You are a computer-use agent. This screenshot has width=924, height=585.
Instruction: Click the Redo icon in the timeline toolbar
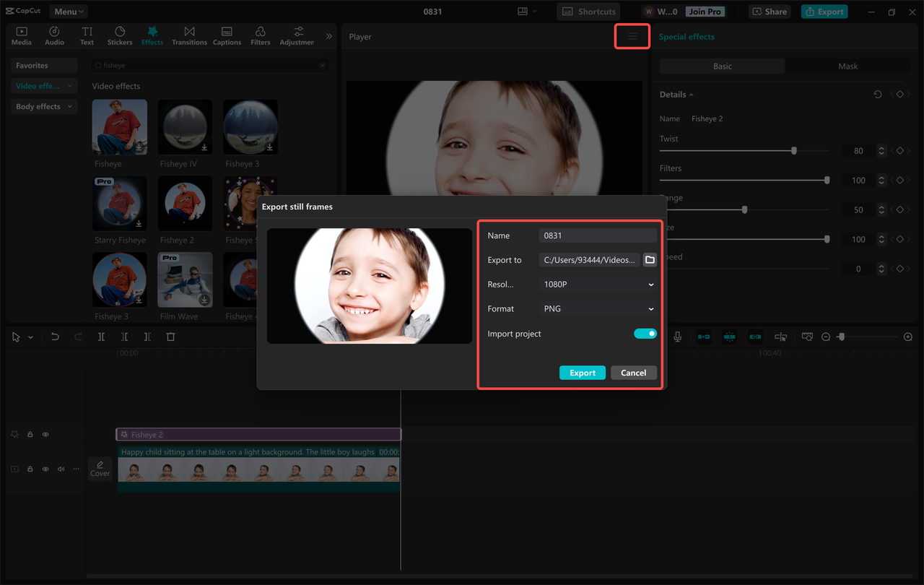pos(78,337)
